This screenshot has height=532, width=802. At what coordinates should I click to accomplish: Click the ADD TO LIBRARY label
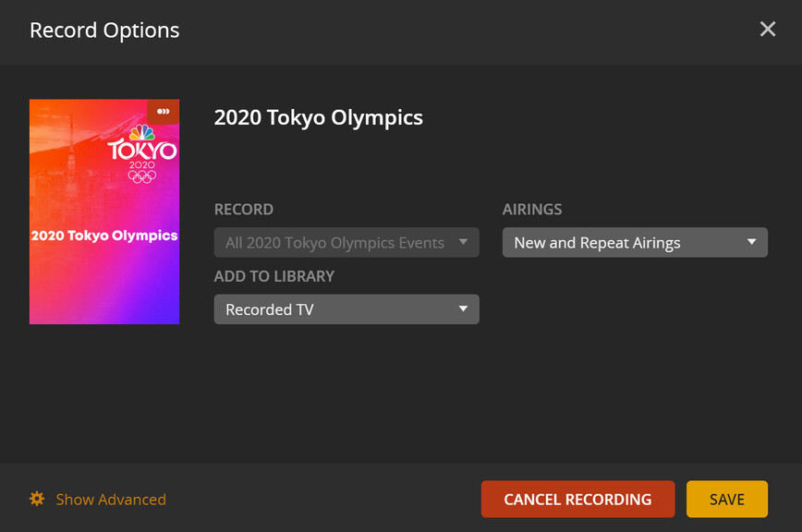coord(274,276)
